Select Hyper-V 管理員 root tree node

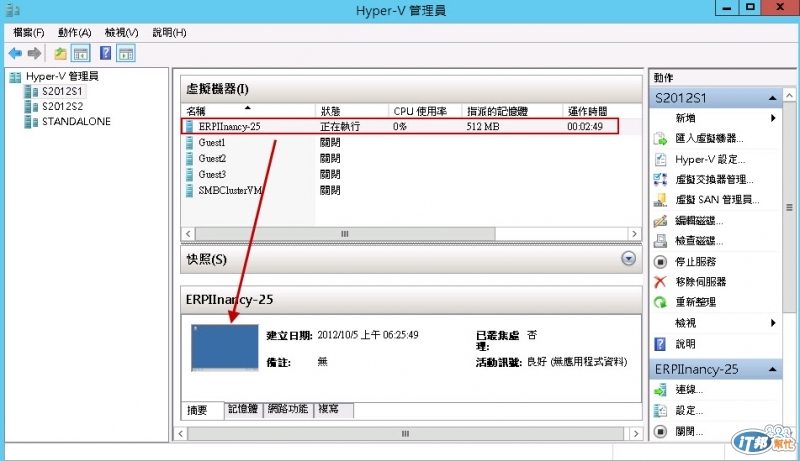point(62,76)
